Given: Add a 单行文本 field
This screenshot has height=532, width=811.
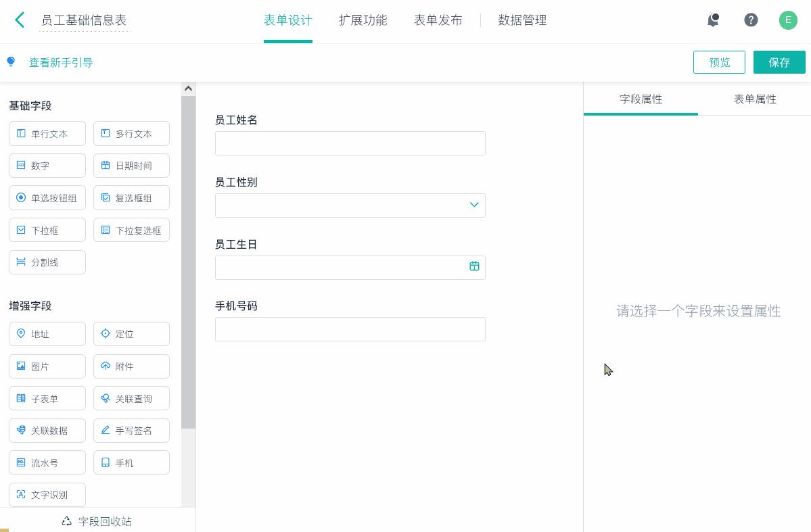Looking at the screenshot, I should pos(47,133).
